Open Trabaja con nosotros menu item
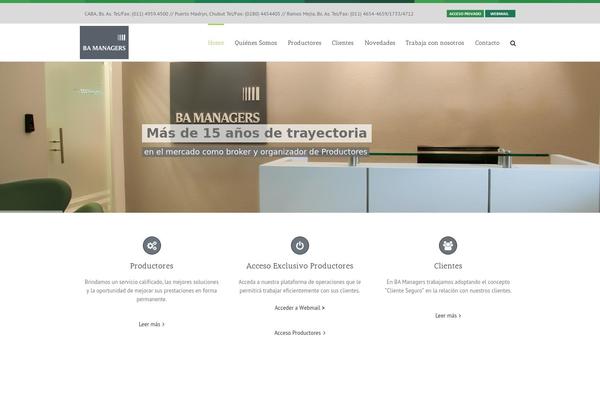Image resolution: width=600 pixels, height=400 pixels. pyautogui.click(x=435, y=43)
